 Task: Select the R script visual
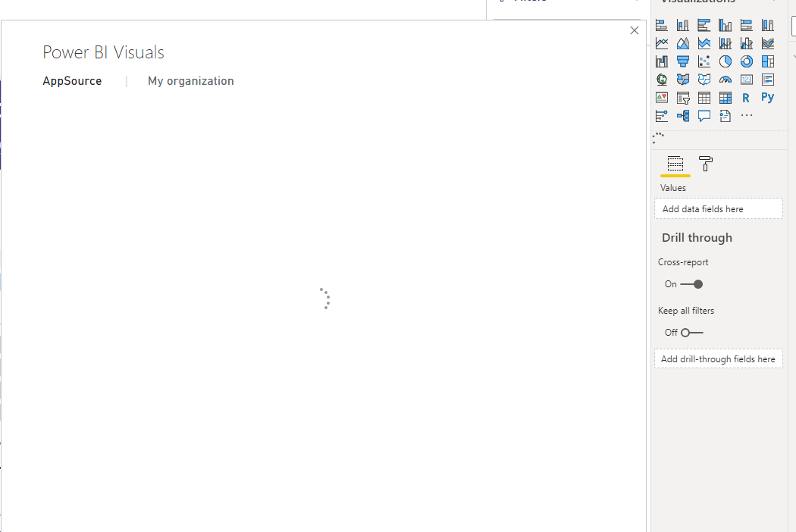[746, 98]
